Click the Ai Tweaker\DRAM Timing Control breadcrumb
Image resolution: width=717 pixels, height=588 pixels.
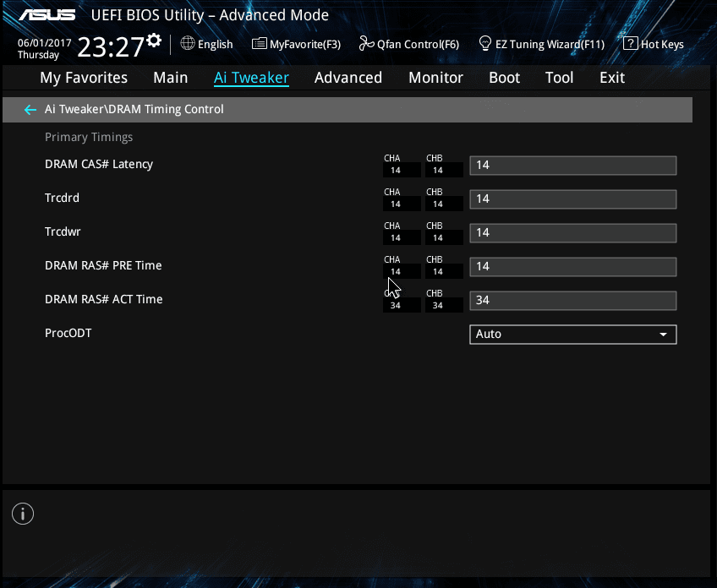tap(134, 109)
